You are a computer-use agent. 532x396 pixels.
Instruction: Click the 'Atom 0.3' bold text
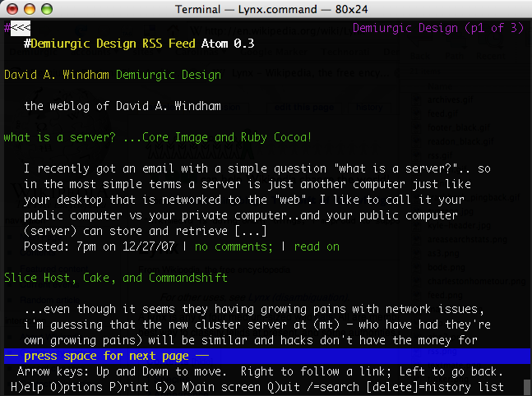click(x=228, y=44)
